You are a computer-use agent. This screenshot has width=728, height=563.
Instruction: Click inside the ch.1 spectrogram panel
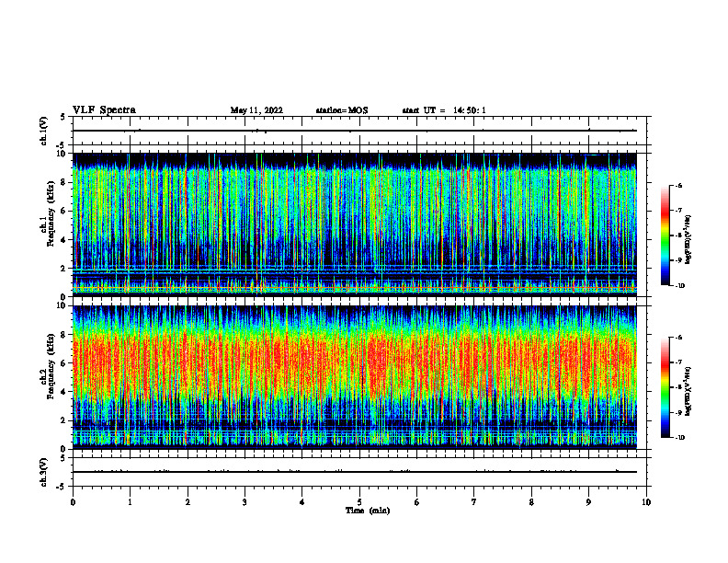point(354,224)
